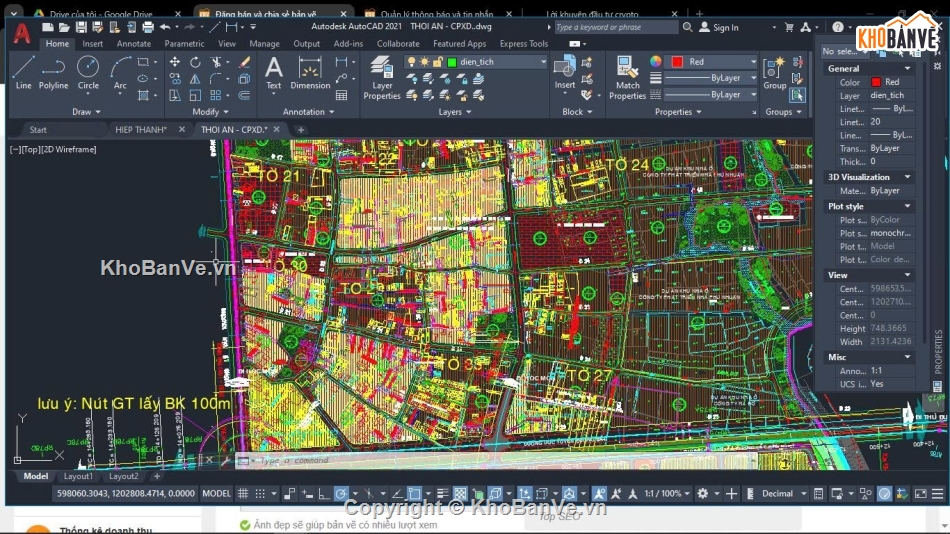The width and height of the screenshot is (950, 534).
Task: Click Sign In button
Action: coord(719,27)
